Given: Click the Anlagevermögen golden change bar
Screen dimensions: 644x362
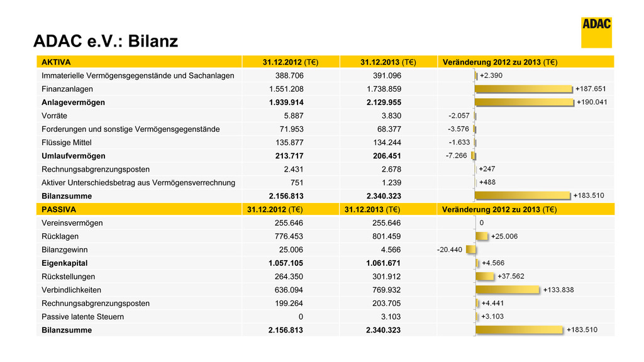Looking at the screenshot, I should (x=525, y=102).
